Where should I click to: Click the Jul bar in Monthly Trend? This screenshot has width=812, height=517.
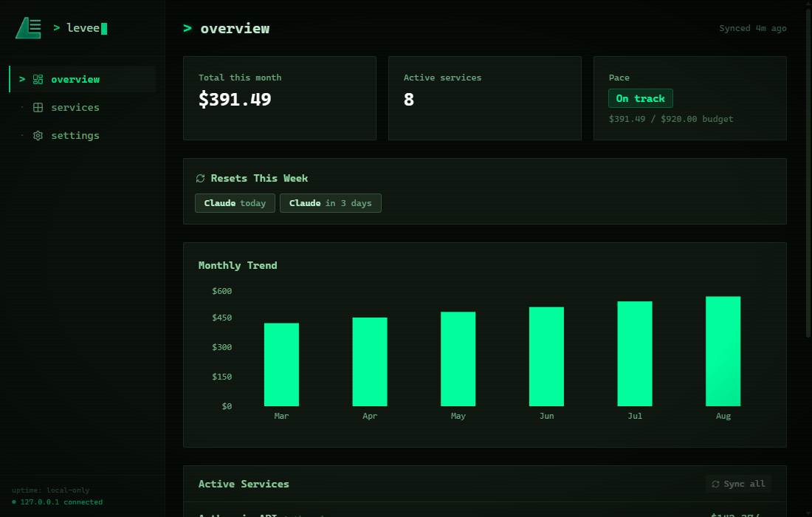click(635, 354)
